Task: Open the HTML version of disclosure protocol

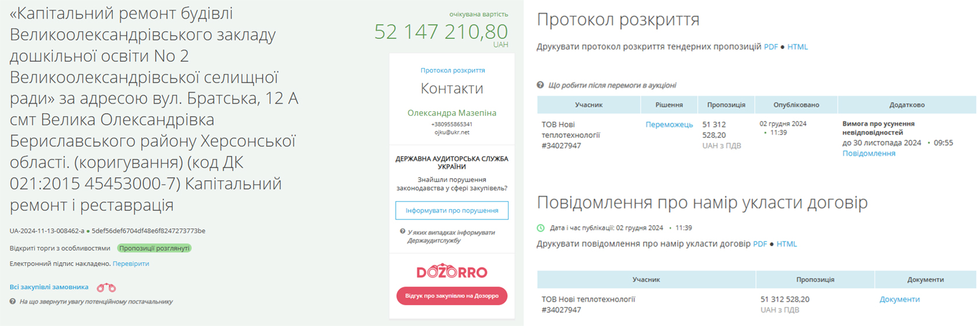Action: [797, 47]
